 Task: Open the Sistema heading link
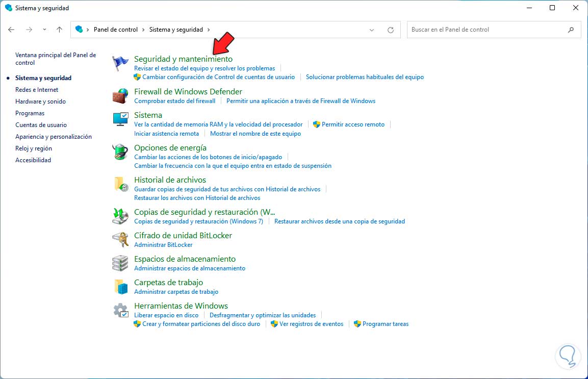point(148,115)
